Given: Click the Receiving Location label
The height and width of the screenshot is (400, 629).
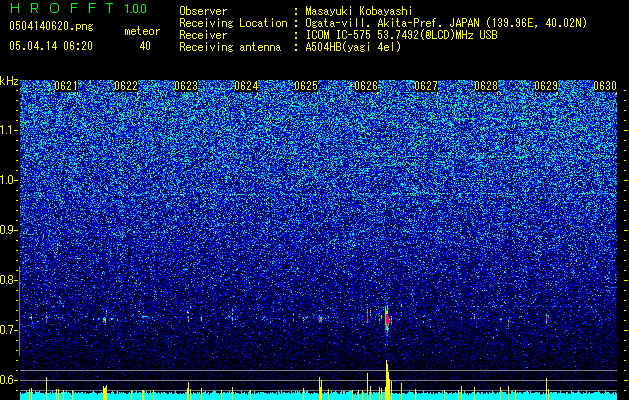Looking at the screenshot, I should [233, 23].
